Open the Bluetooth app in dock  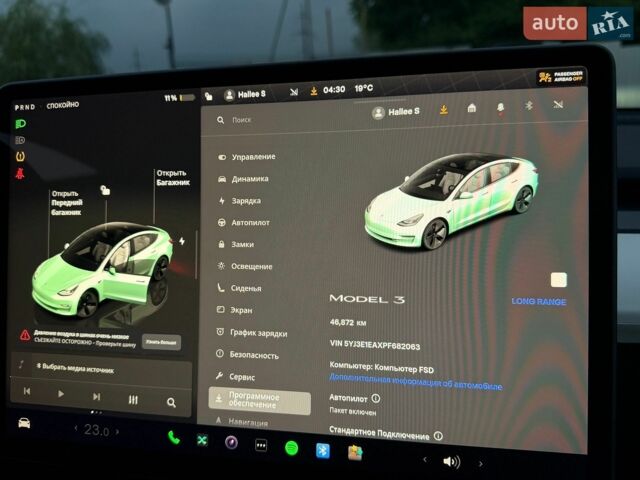(x=323, y=451)
